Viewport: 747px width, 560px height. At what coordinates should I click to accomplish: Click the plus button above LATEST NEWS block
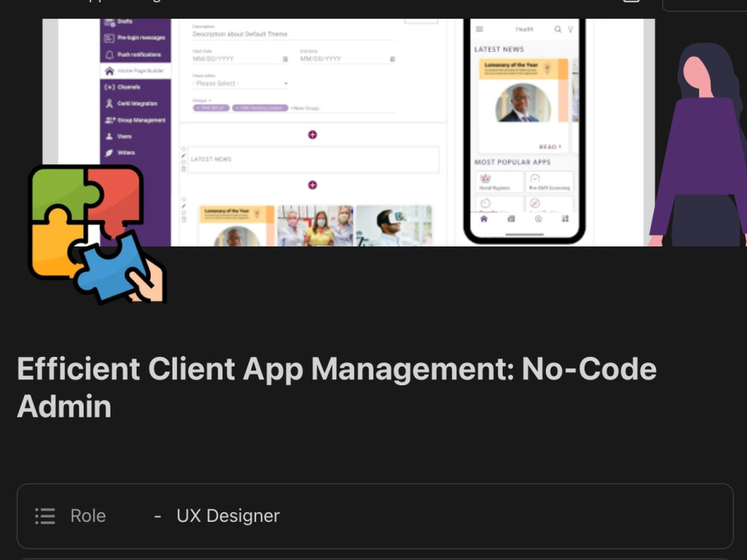312,134
